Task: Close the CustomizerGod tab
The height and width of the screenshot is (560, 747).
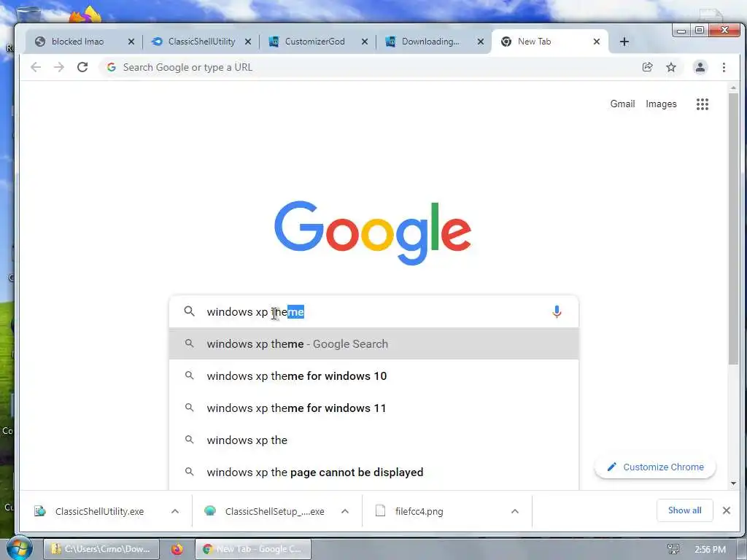Action: pos(365,42)
